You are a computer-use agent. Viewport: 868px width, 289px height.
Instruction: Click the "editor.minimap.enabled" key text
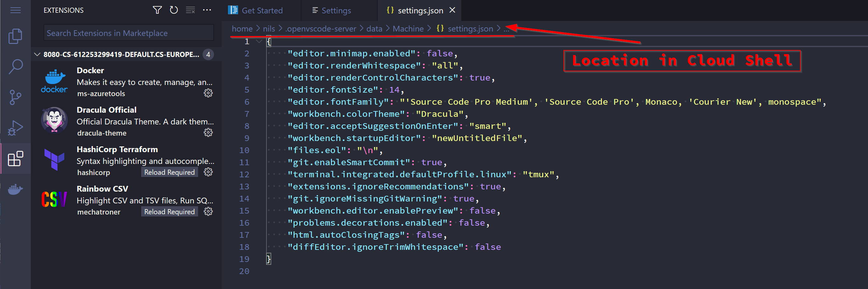pyautogui.click(x=351, y=53)
